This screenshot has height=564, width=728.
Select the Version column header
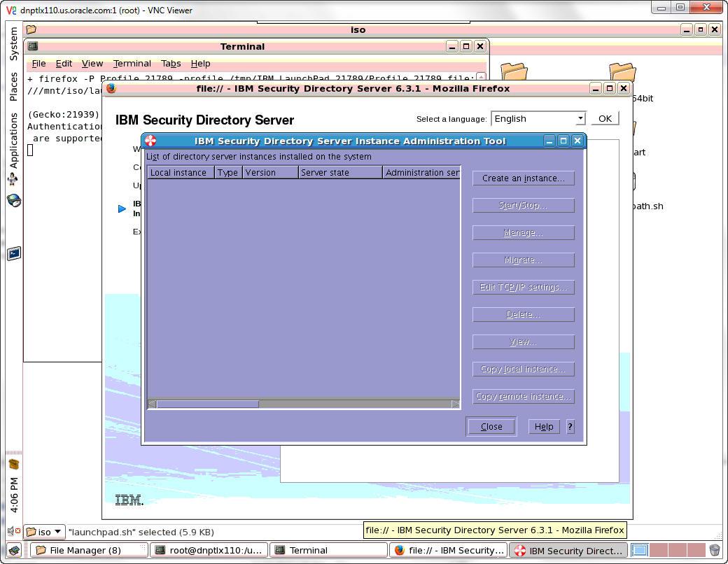click(x=270, y=173)
